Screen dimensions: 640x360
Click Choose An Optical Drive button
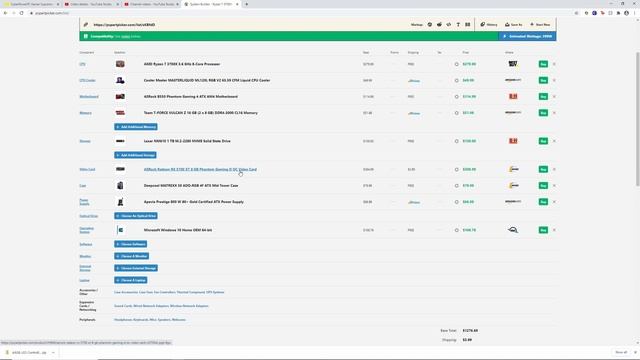click(136, 216)
